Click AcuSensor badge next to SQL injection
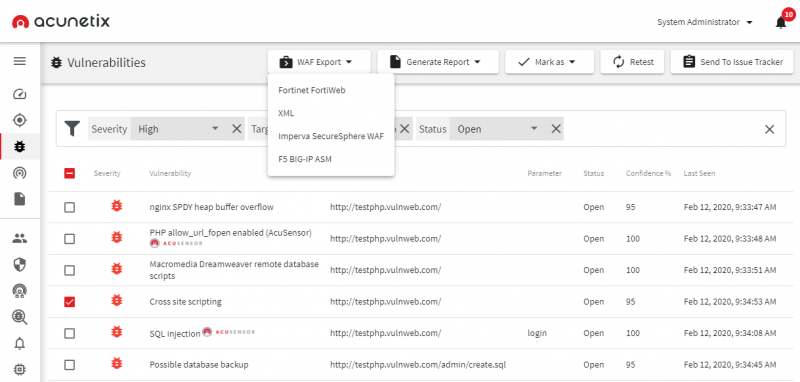Viewport: 800px width, 382px height. point(229,332)
